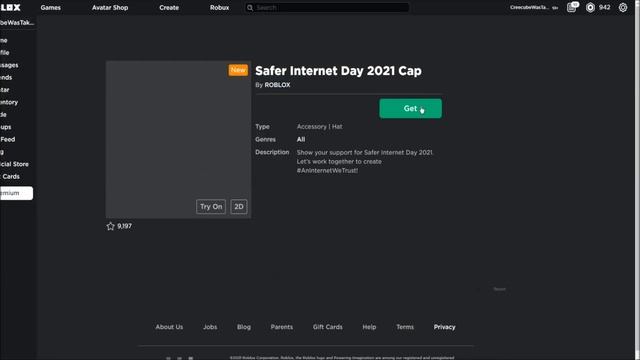
Task: Open My Feed in the sidebar
Action: pyautogui.click(x=7, y=139)
